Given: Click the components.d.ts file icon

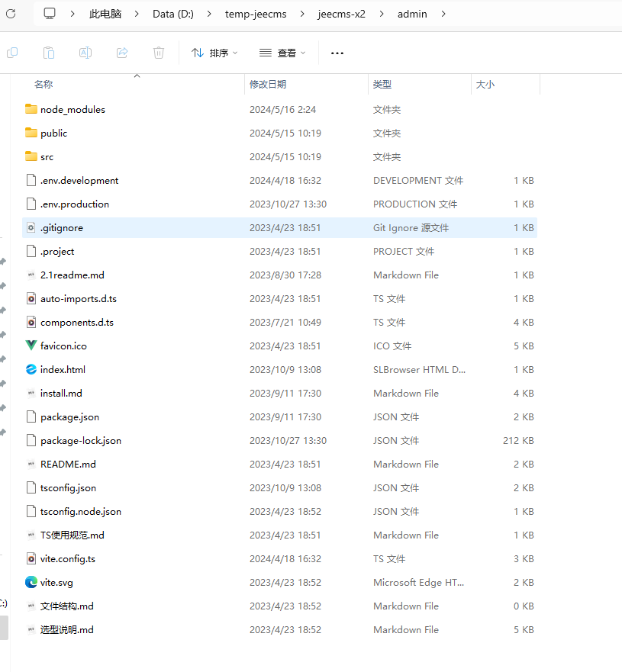Looking at the screenshot, I should tap(31, 323).
